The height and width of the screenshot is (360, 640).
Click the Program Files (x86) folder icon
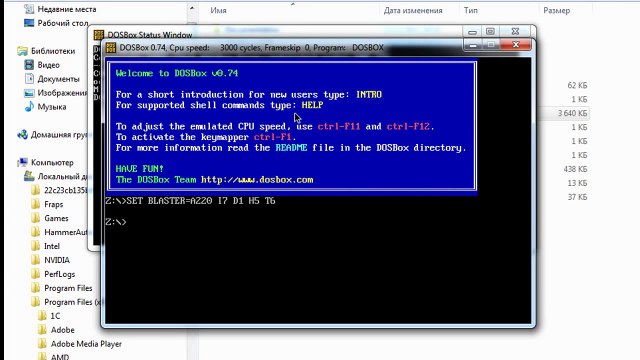36,302
